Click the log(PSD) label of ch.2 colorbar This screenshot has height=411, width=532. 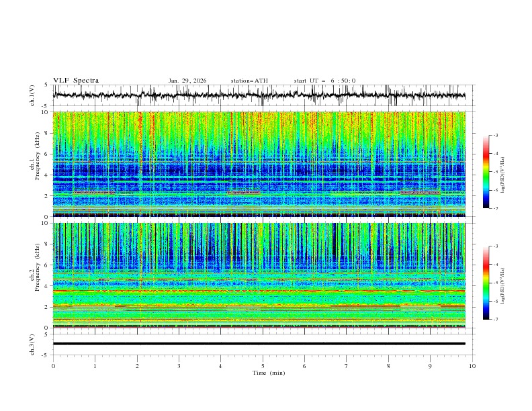(503, 286)
